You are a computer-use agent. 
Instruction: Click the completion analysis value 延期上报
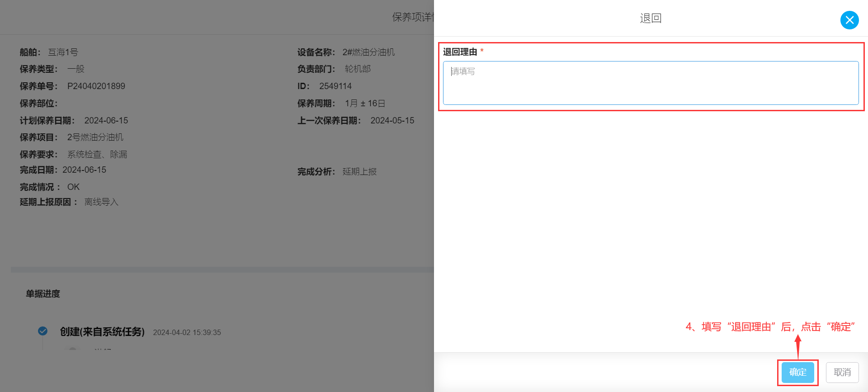tap(359, 171)
